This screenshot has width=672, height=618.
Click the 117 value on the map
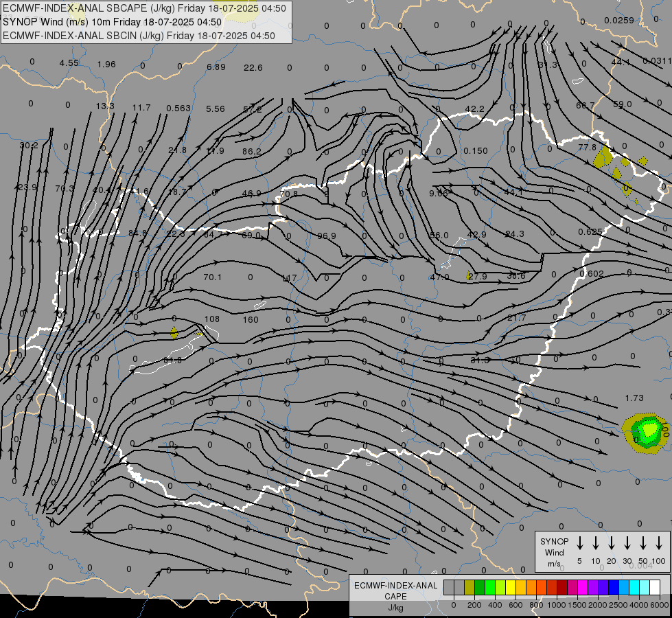pyautogui.click(x=289, y=278)
